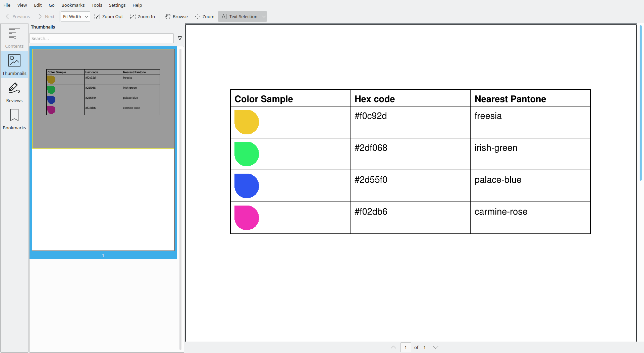The image size is (644, 353).
Task: Open the View menu
Action: tap(22, 5)
